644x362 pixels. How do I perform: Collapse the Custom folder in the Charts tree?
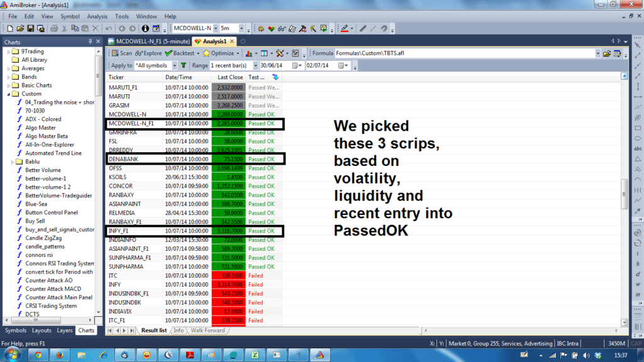8,93
